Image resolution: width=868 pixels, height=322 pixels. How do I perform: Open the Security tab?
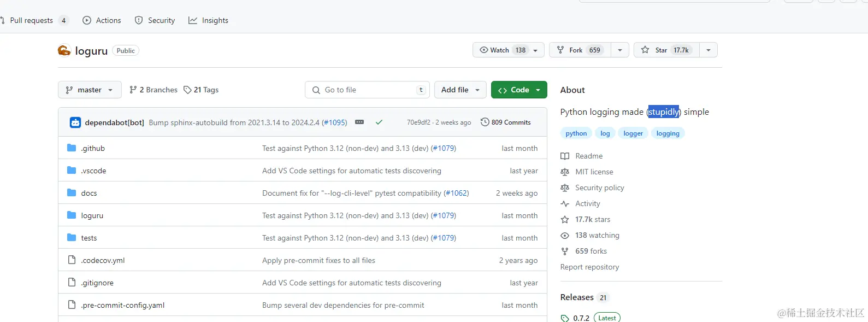155,20
